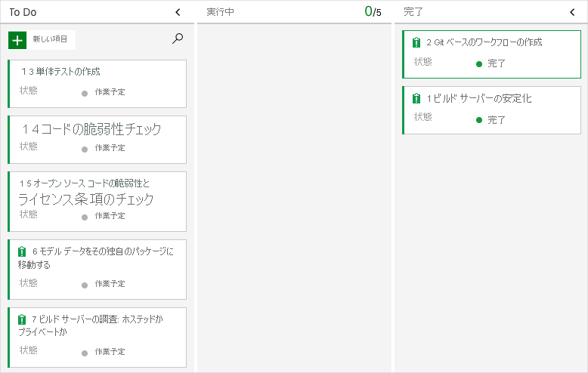Screen dimensions: 588x373
Task: Click 完了 state on card 2 Git
Action: 496,63
